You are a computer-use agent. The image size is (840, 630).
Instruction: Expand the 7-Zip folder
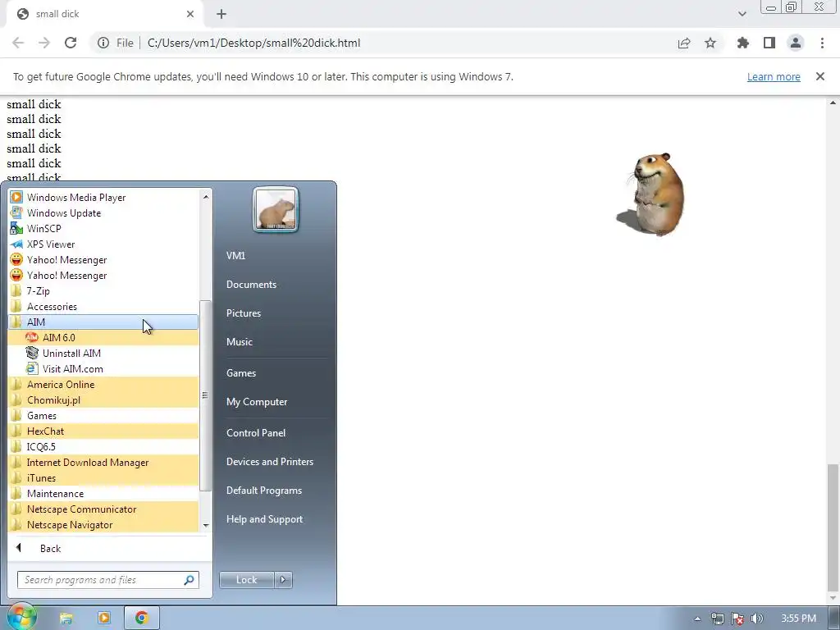[x=103, y=291]
